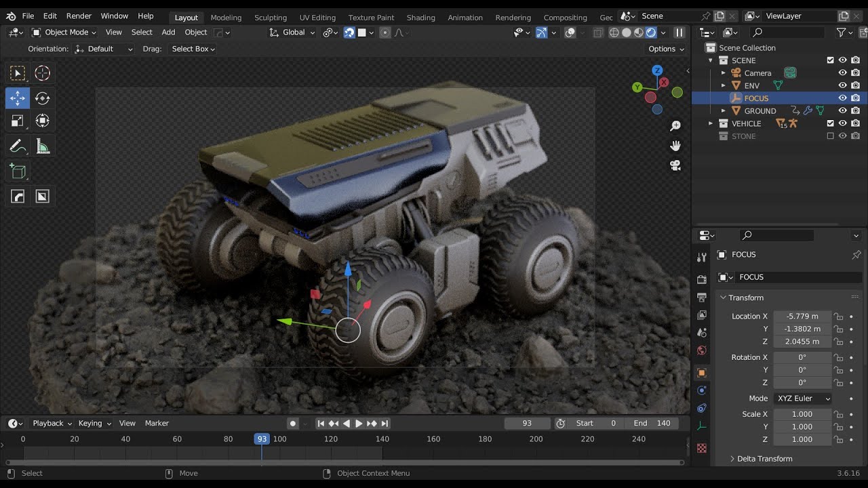The height and width of the screenshot is (488, 868).
Task: Open the Render properties tab
Action: 702,280
